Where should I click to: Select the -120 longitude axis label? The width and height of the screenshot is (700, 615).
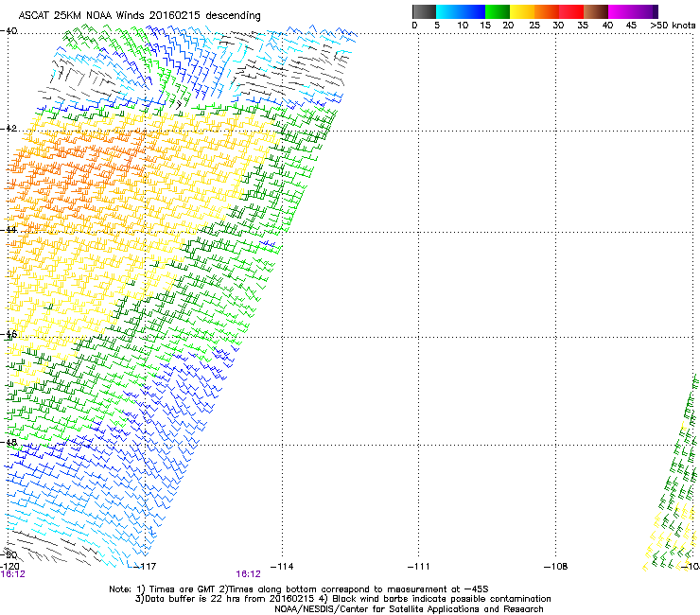click(11, 565)
